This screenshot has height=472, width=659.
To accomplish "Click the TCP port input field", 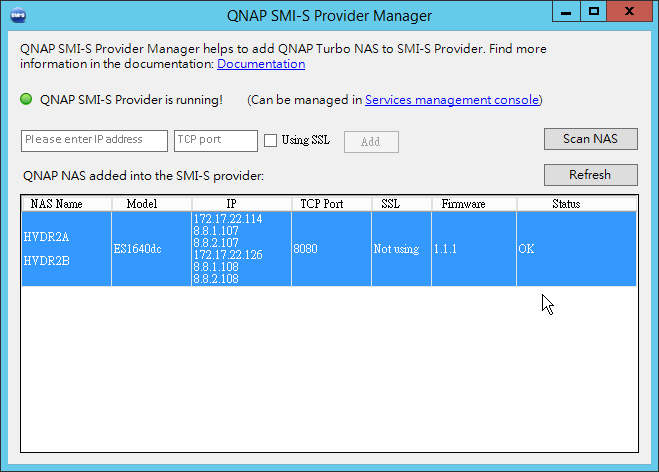I will (214, 140).
